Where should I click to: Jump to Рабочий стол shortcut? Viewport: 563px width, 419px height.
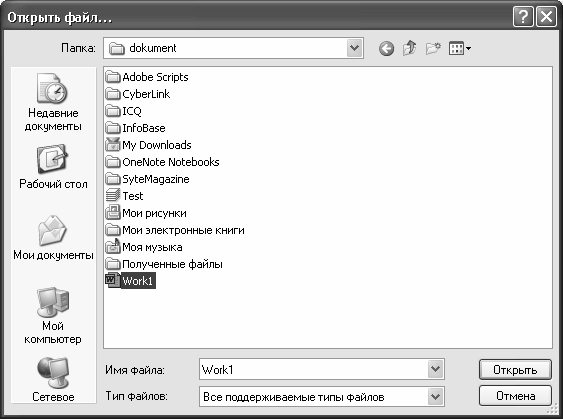point(53,167)
